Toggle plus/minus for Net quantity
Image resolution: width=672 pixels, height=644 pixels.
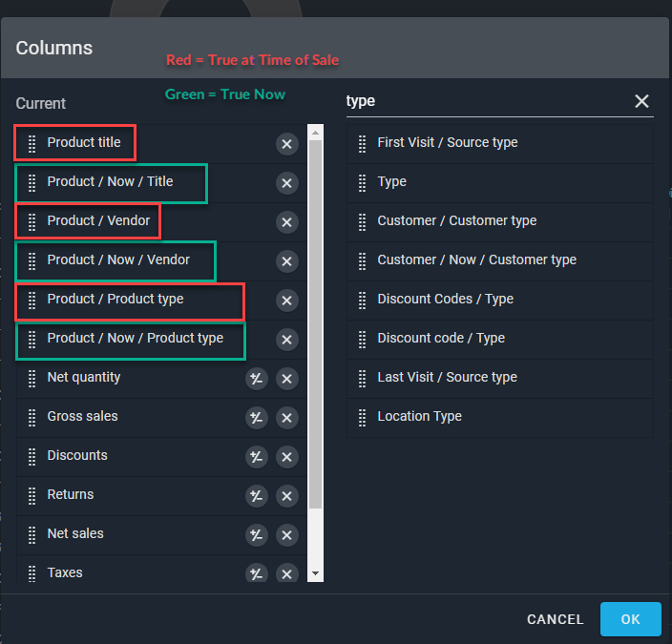(x=256, y=379)
